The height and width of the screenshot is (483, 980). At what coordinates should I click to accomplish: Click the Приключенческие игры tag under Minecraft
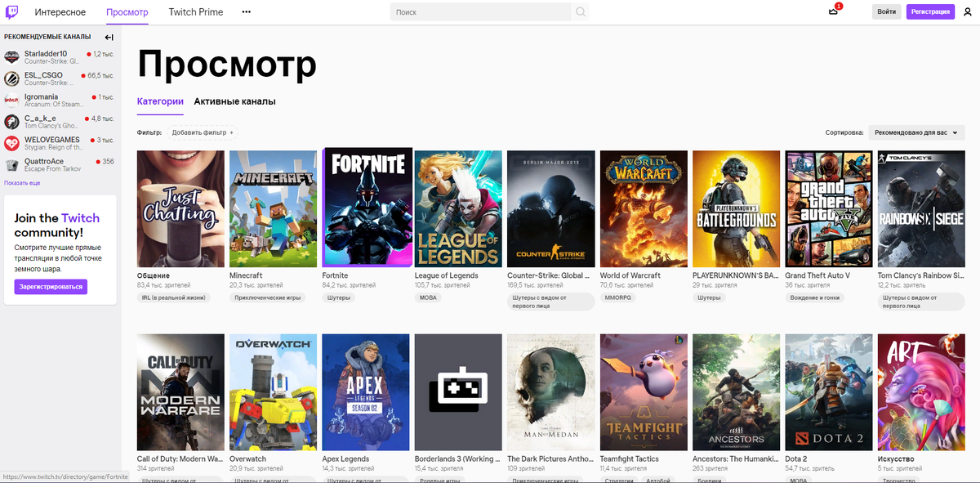pyautogui.click(x=268, y=297)
